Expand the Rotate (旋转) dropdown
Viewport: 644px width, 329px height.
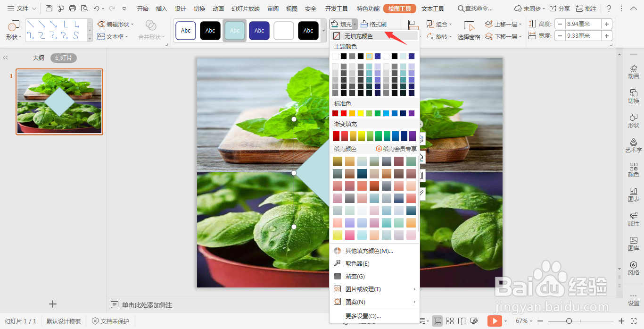click(x=450, y=36)
